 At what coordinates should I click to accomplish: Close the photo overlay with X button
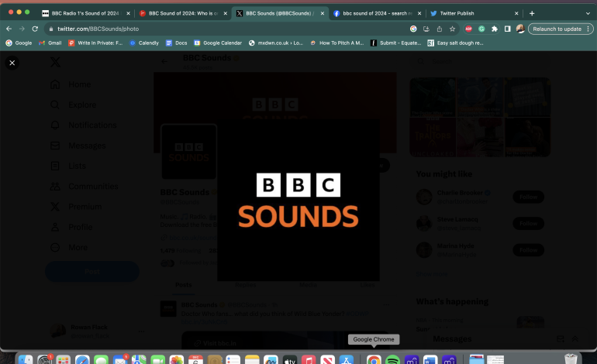[x=12, y=63]
